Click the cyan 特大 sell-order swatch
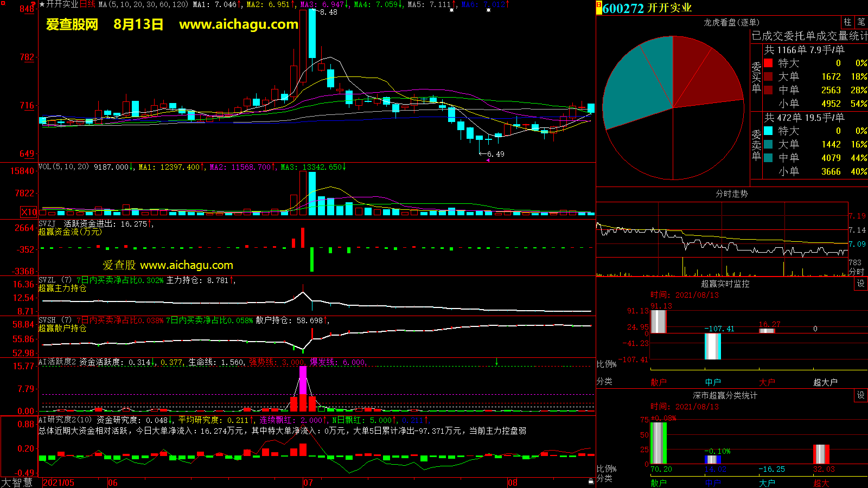This screenshot has width=868, height=488. 768,131
